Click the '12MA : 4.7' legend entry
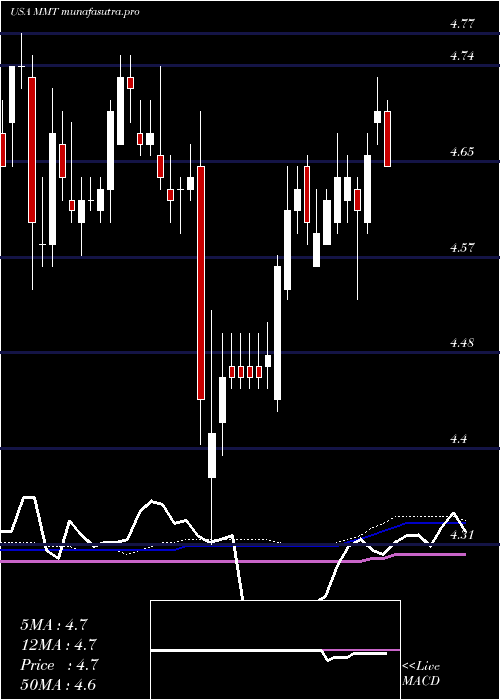The width and height of the screenshot is (500, 700). click(x=59, y=645)
